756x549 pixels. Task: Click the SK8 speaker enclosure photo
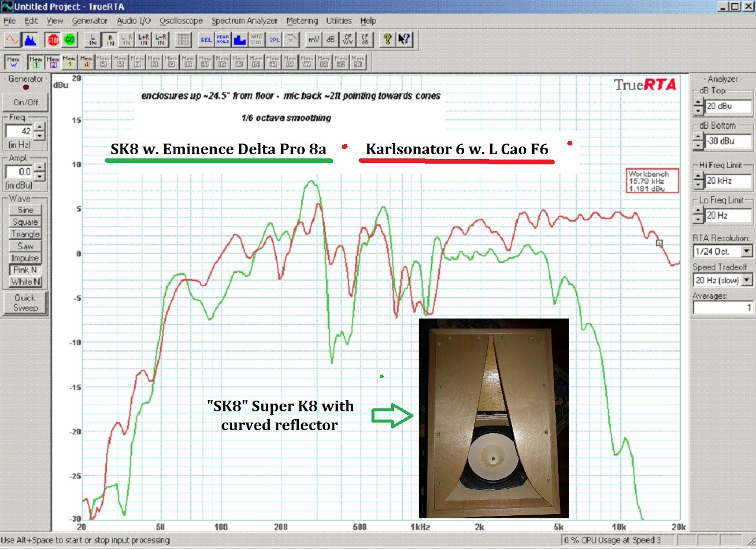(x=493, y=418)
